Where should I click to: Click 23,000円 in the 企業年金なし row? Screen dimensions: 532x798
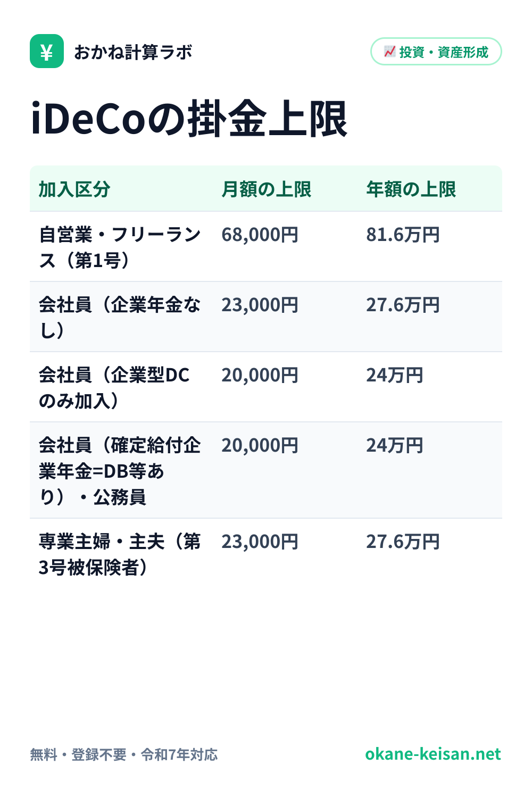(x=260, y=305)
